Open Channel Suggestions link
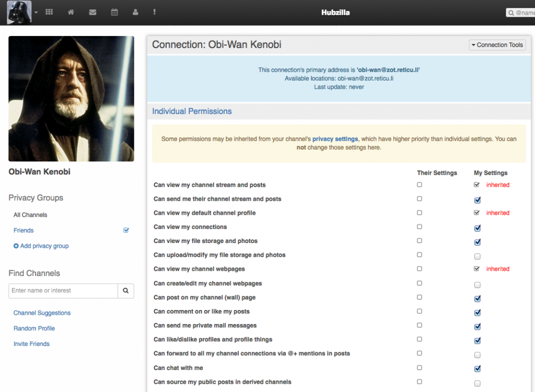535x392 pixels. coord(42,313)
